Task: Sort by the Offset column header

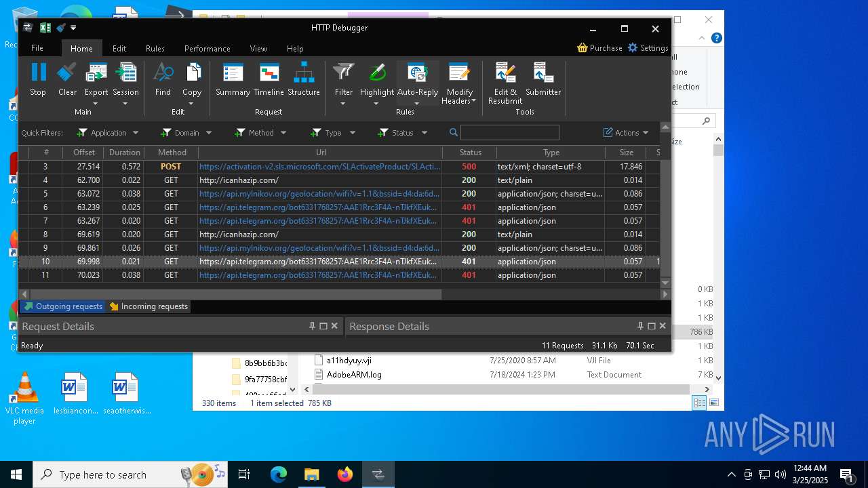Action: 85,152
